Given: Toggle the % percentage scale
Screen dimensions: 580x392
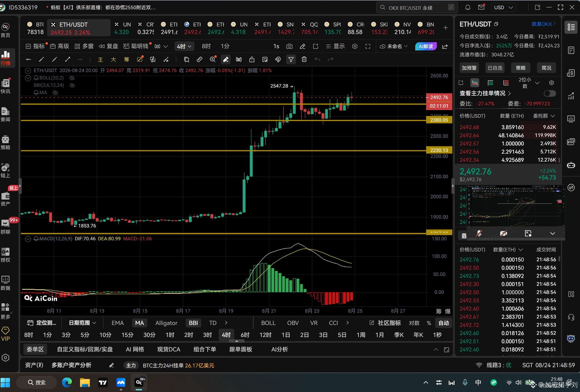Looking at the screenshot, I should 429,323.
